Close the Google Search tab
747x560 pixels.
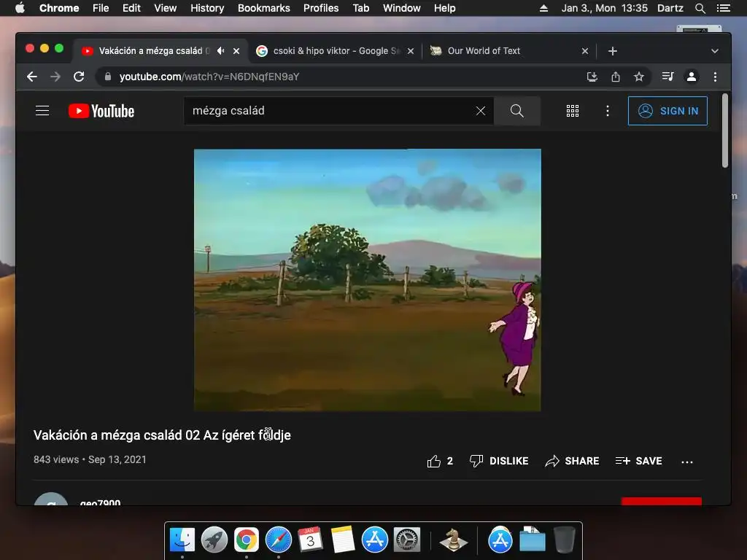[411, 51]
